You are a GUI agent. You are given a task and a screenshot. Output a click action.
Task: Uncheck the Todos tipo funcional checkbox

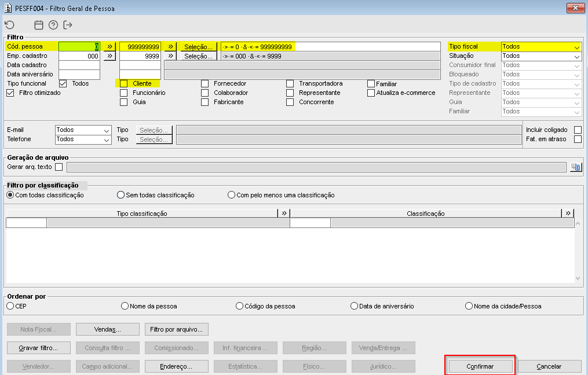tap(63, 83)
